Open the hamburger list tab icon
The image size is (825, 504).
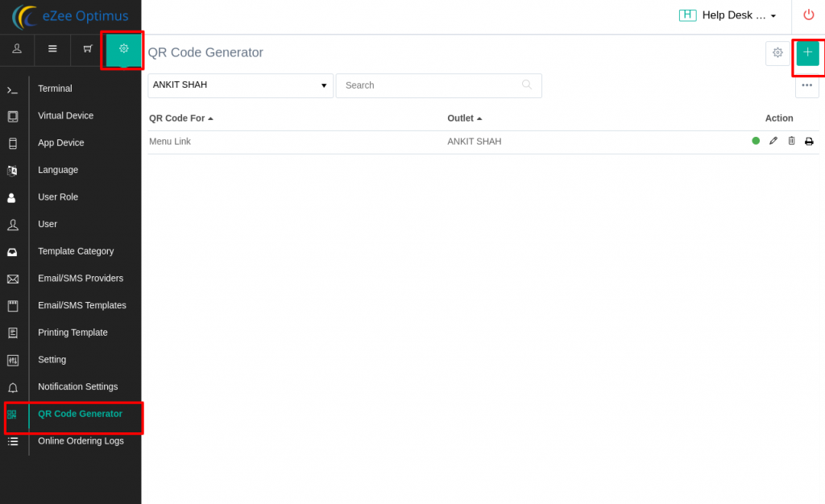pyautogui.click(x=52, y=49)
